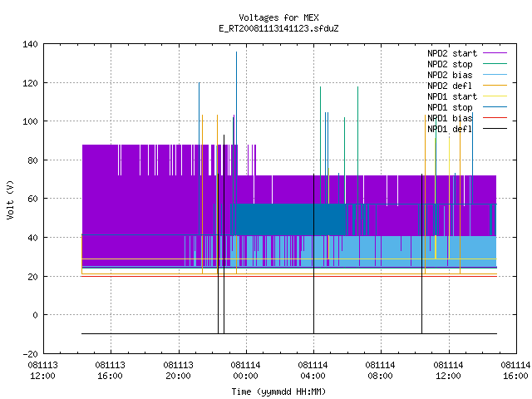This screenshot has width=532, height=399.
Task: Click the black NPD1 defl baseline at -10 V
Action: click(x=289, y=334)
